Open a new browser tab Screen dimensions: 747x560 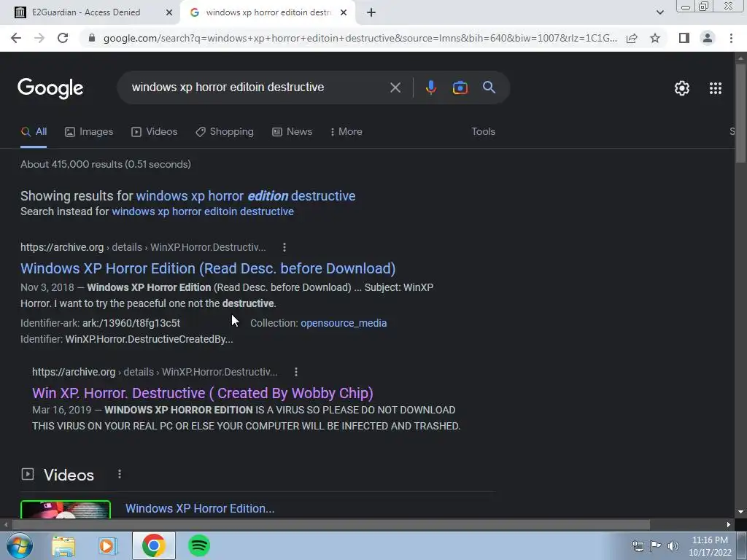point(371,13)
